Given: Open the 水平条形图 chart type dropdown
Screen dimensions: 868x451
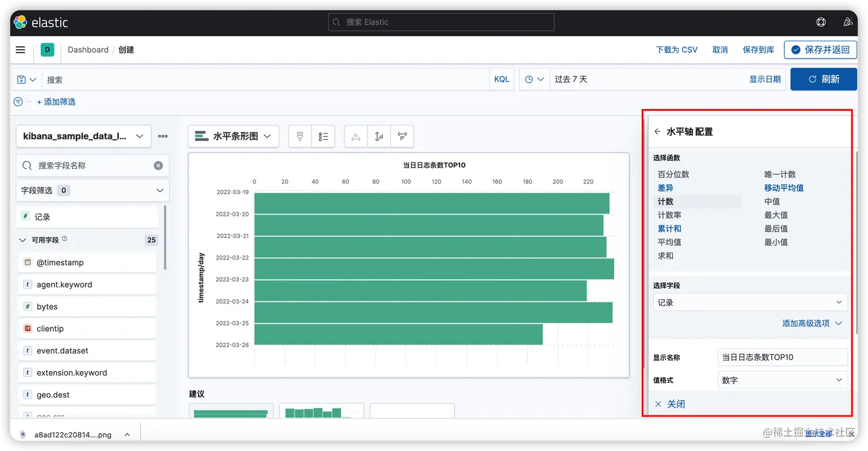Looking at the screenshot, I should click(234, 137).
